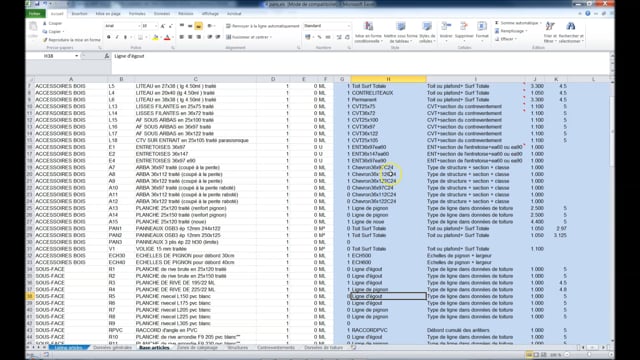This screenshot has width=640, height=360.
Task: Open the Standard number format dropdown
Action: click(349, 26)
